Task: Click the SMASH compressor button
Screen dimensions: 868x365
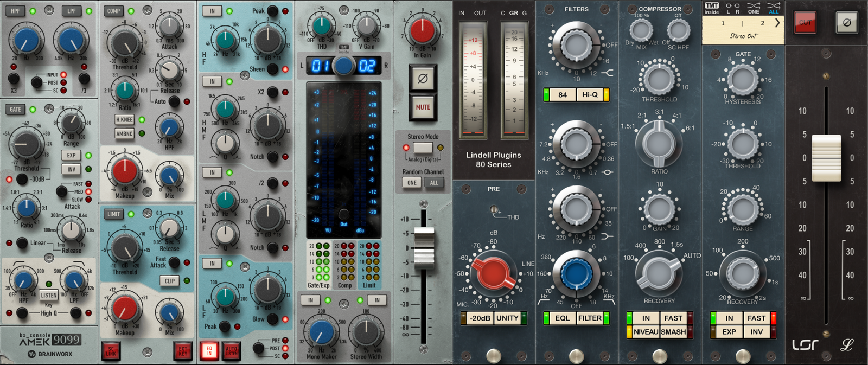Action: 673,332
